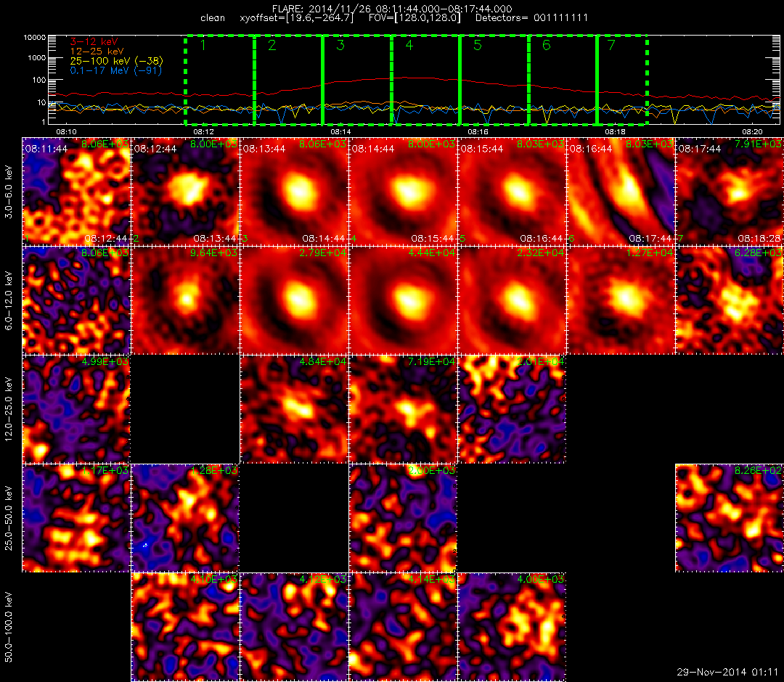Pick 50-100 keV image with peak 4.14E+03
Image resolution: width=784 pixels, height=682 pixels.
[403, 627]
